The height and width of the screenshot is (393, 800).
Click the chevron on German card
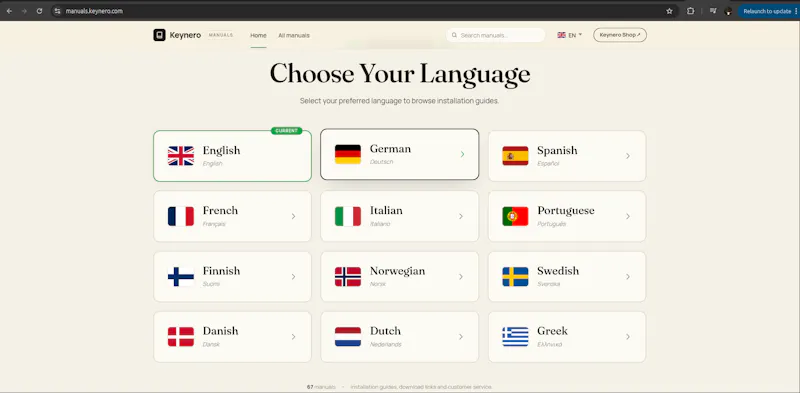pos(462,154)
